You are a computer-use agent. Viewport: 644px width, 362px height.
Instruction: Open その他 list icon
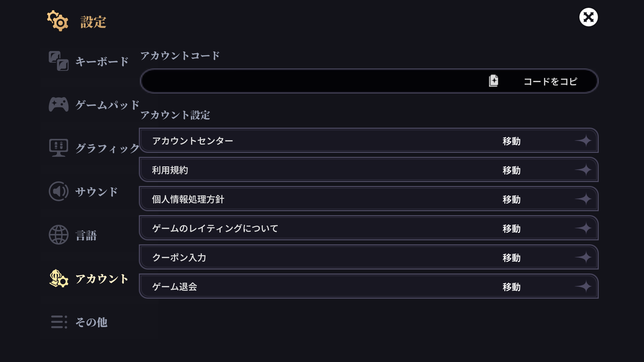59,322
